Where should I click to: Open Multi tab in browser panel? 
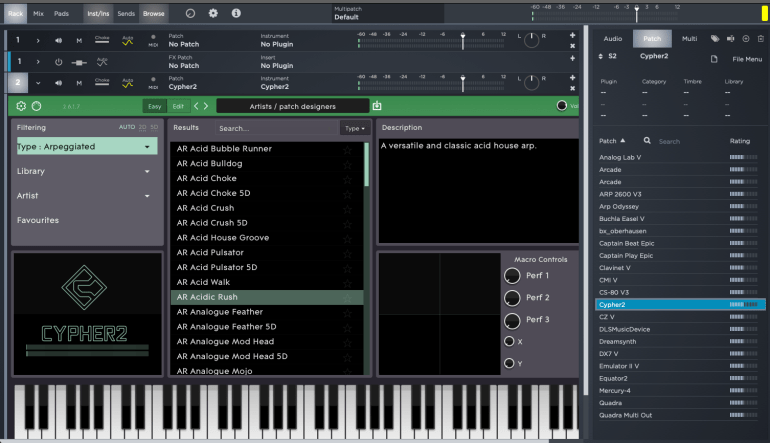(x=689, y=38)
